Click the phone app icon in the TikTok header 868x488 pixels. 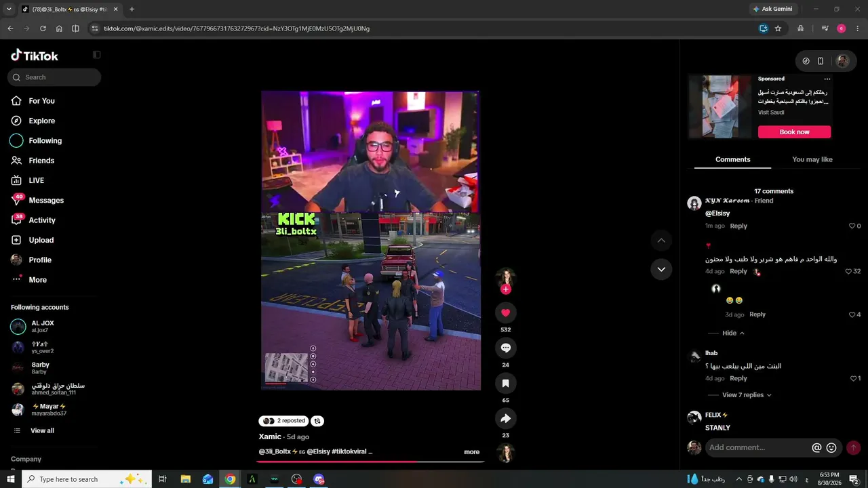point(821,61)
